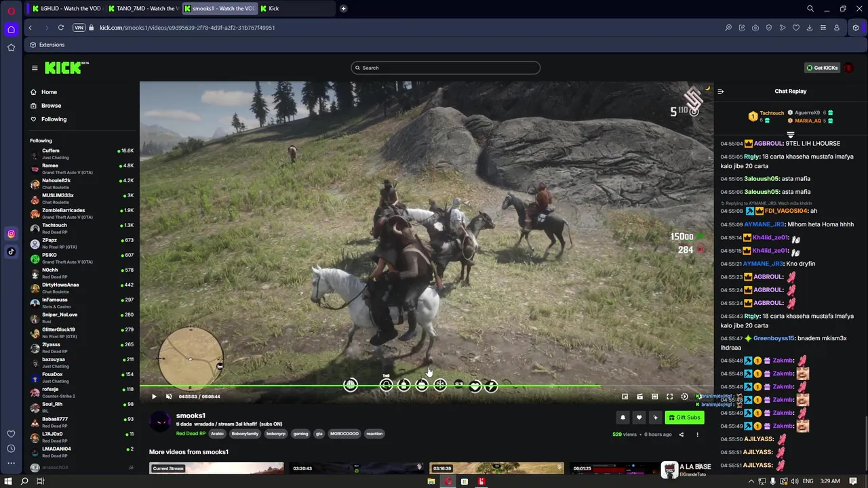This screenshot has width=868, height=488.
Task: Click the sparkle button beside Gift Subs
Action: 655,418
